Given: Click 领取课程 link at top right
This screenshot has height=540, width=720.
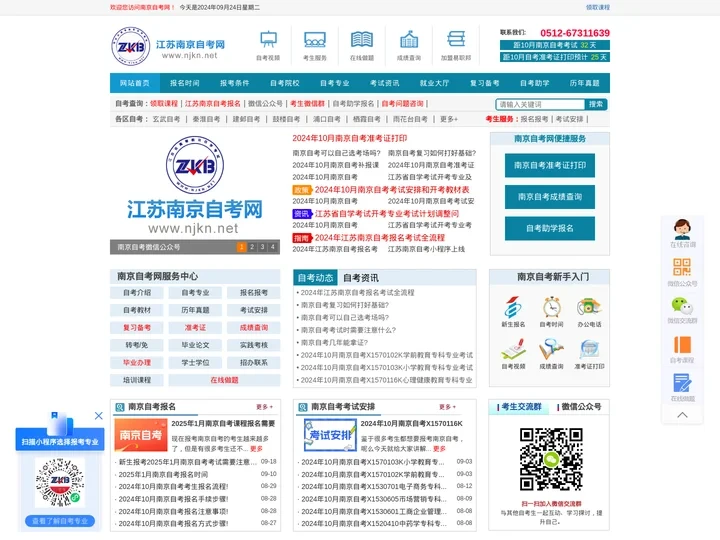Looking at the screenshot, I should point(598,7).
